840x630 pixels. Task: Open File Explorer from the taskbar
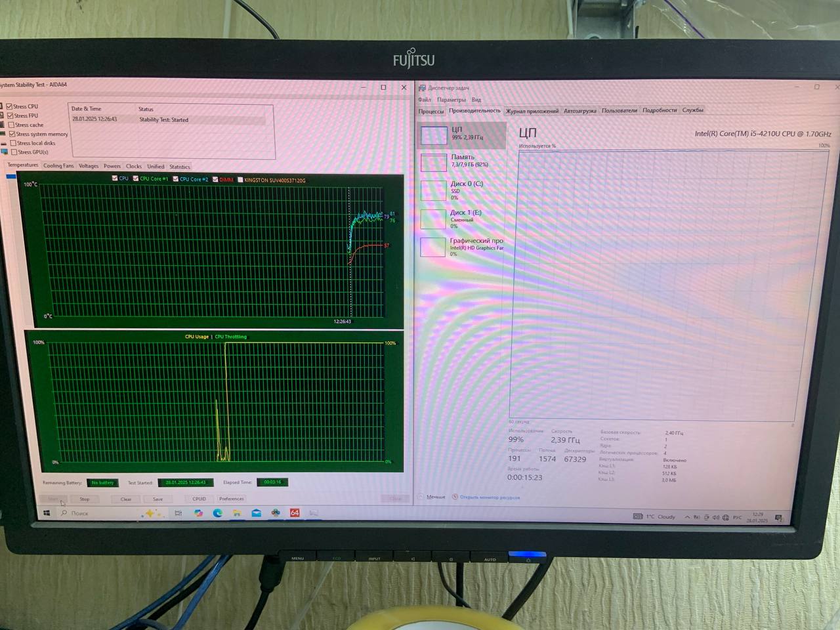pos(236,513)
